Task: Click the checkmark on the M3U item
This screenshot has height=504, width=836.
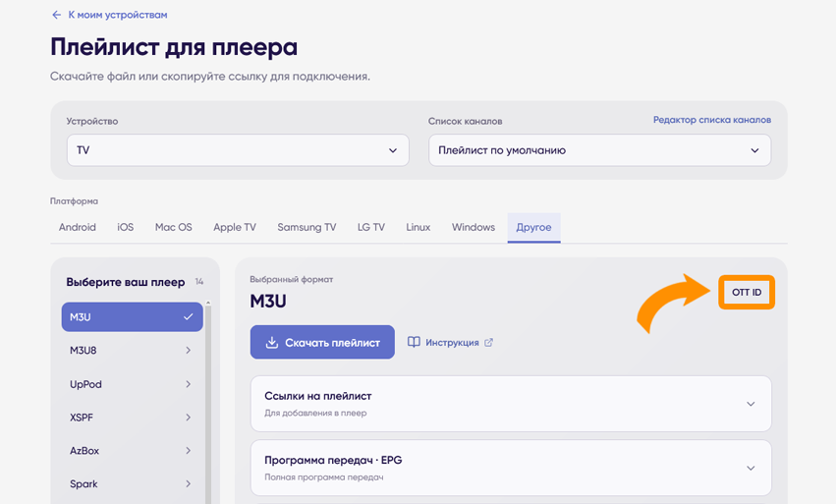Action: click(x=189, y=316)
